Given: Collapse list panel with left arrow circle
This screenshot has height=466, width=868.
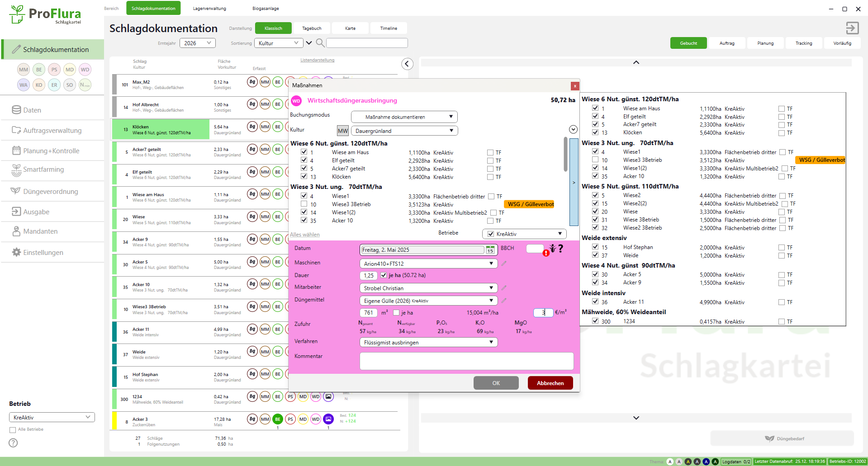Looking at the screenshot, I should (x=407, y=64).
